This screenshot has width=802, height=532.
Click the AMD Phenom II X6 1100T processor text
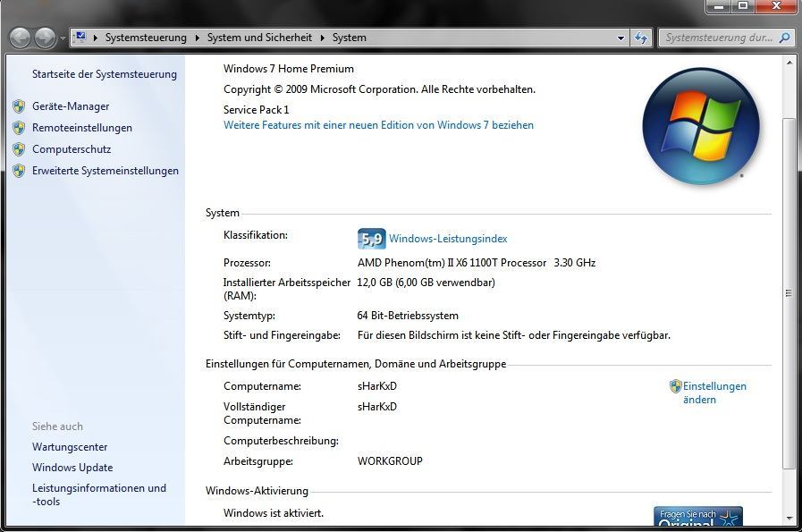tap(477, 263)
